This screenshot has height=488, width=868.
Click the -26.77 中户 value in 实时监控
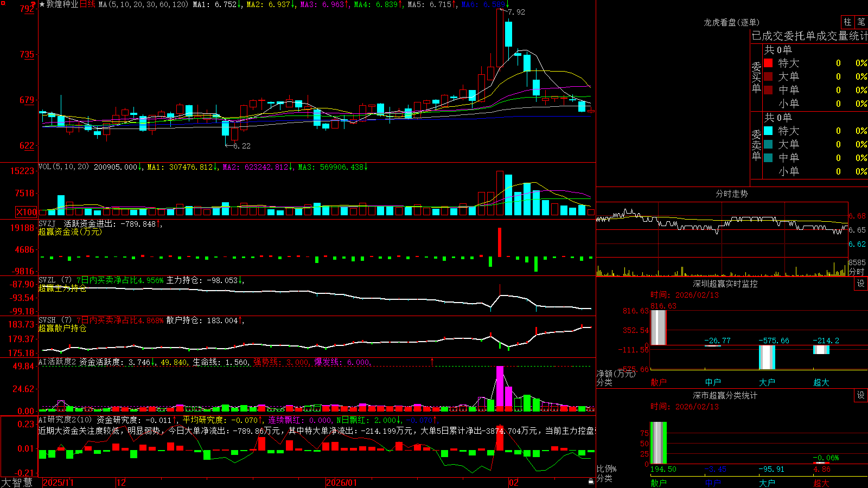pyautogui.click(x=717, y=341)
